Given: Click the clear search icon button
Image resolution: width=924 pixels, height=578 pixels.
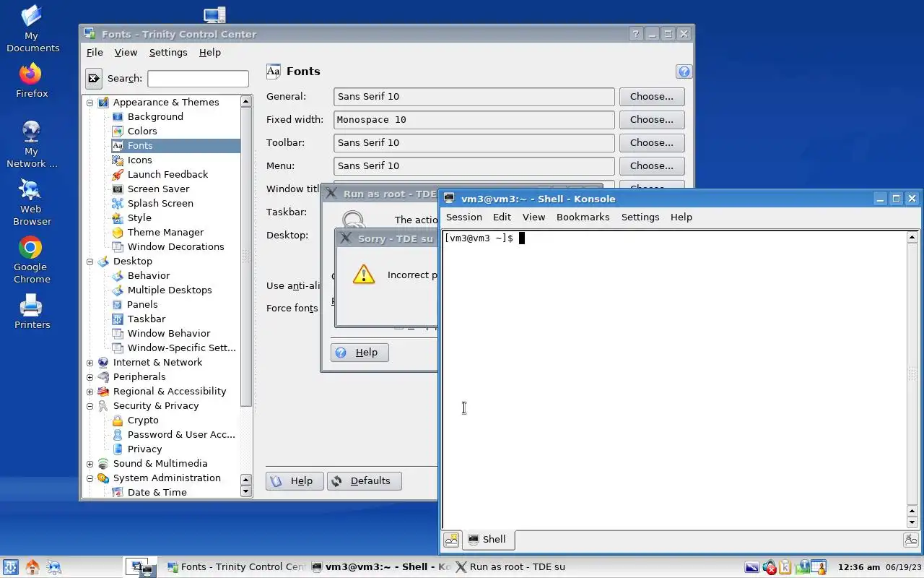Looking at the screenshot, I should pyautogui.click(x=94, y=78).
